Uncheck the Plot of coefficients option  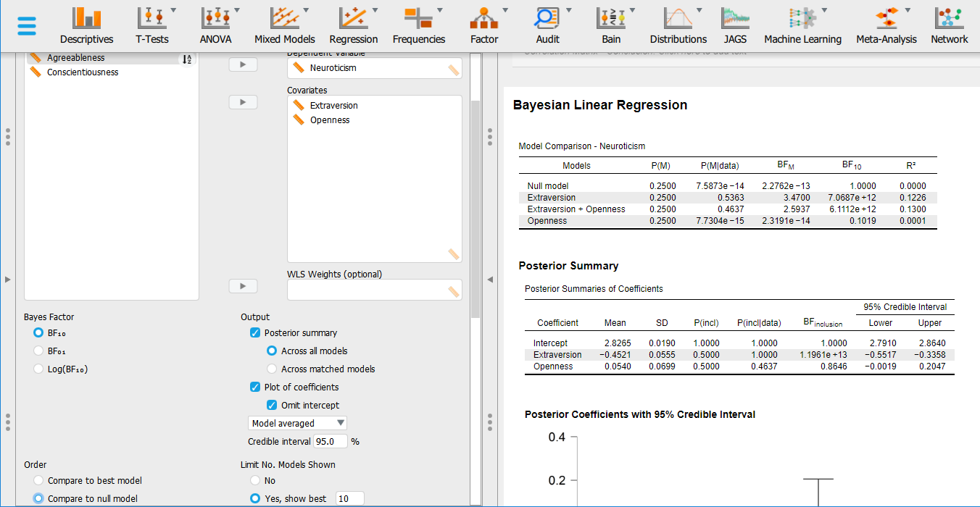[x=255, y=387]
